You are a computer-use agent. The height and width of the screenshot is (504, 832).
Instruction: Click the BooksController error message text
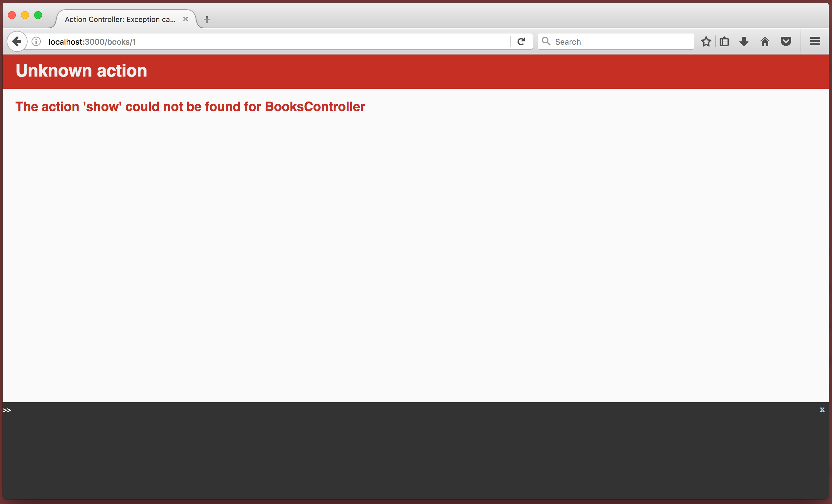pos(190,107)
